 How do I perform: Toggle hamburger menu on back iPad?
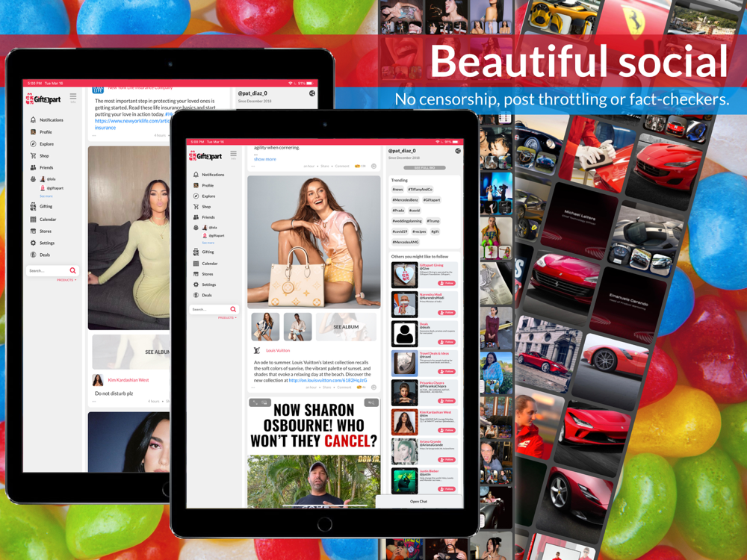click(73, 96)
